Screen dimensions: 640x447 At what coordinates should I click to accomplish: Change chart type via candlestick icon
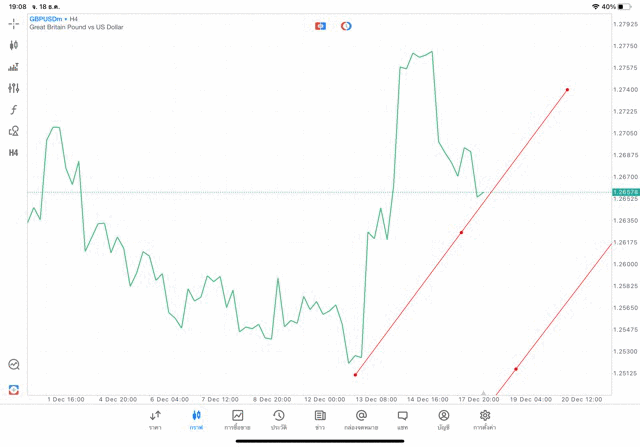point(14,45)
